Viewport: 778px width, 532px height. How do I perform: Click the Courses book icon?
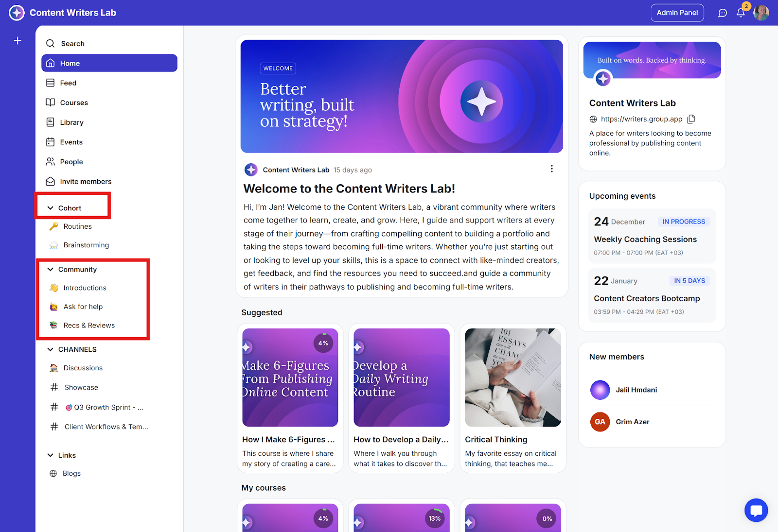50,103
